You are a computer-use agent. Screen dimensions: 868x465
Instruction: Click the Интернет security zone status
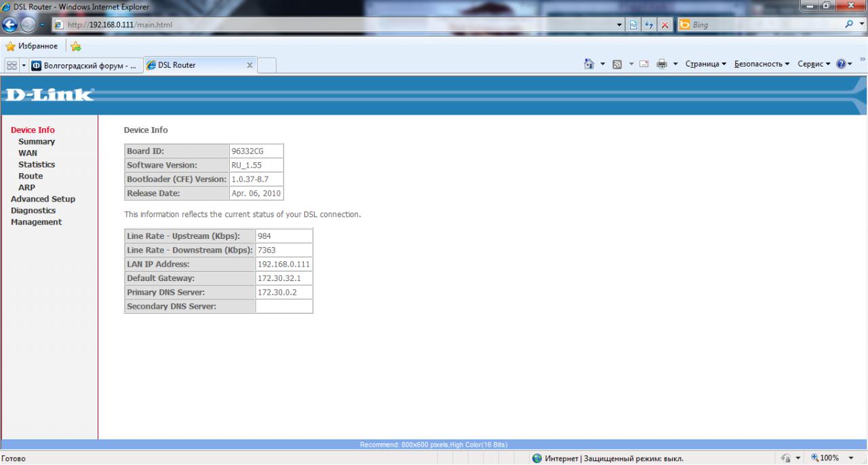click(x=608, y=458)
